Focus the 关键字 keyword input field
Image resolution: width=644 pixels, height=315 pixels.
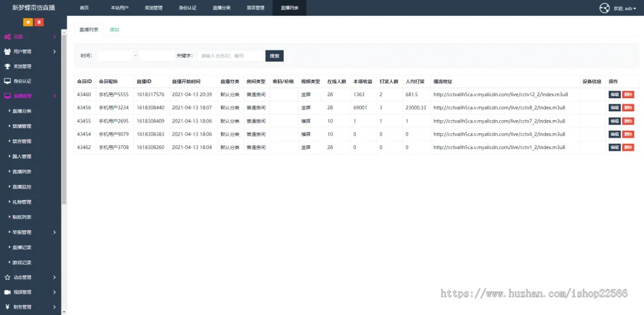click(230, 56)
